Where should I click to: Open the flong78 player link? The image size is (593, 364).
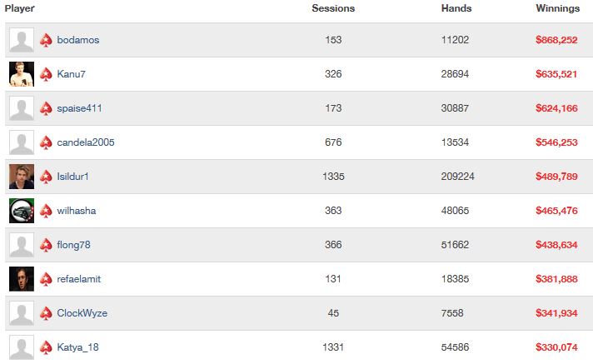tap(74, 245)
